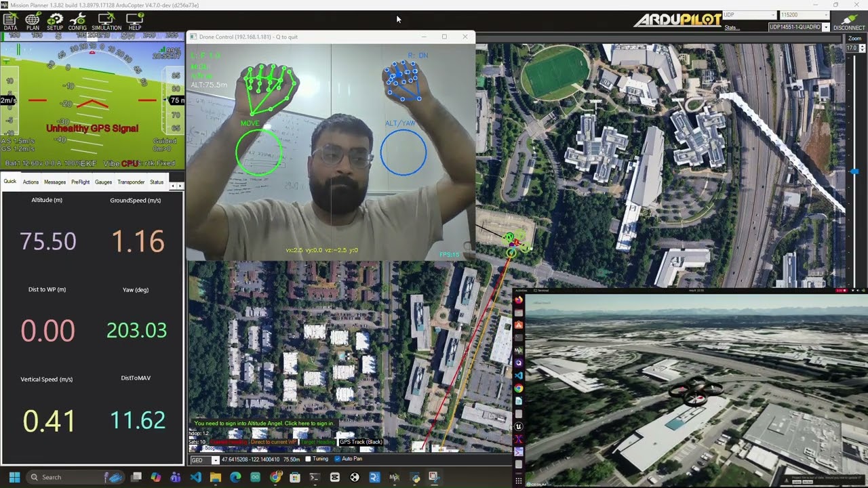
Task: Switch to the Status tab
Action: 157,182
